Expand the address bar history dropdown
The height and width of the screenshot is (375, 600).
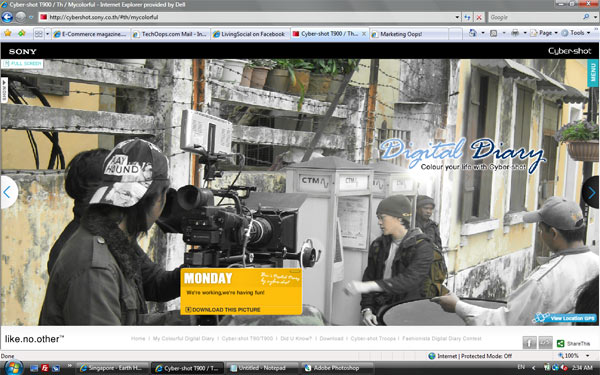(x=457, y=17)
